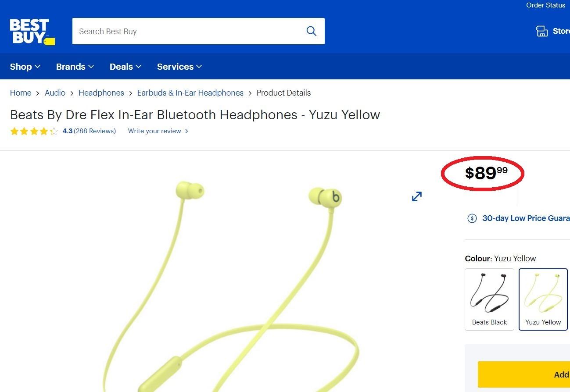The width and height of the screenshot is (570, 392).
Task: Select the Yuzu Yellow colour swatch
Action: point(543,299)
